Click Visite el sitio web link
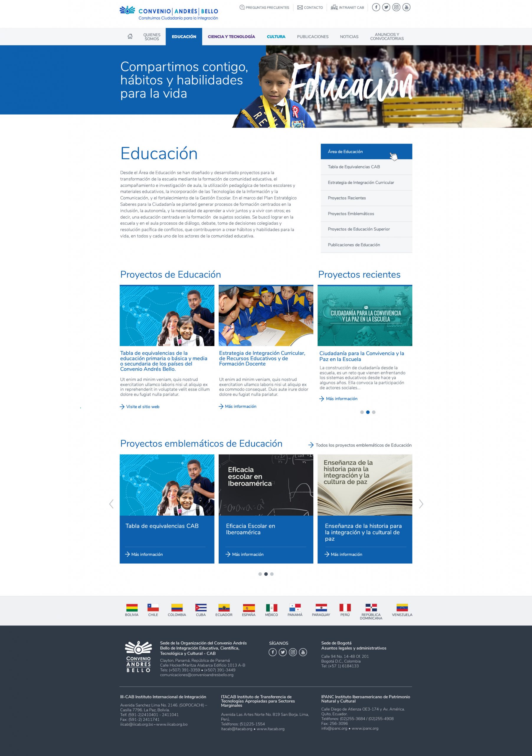This screenshot has height=756, width=532. [x=143, y=407]
